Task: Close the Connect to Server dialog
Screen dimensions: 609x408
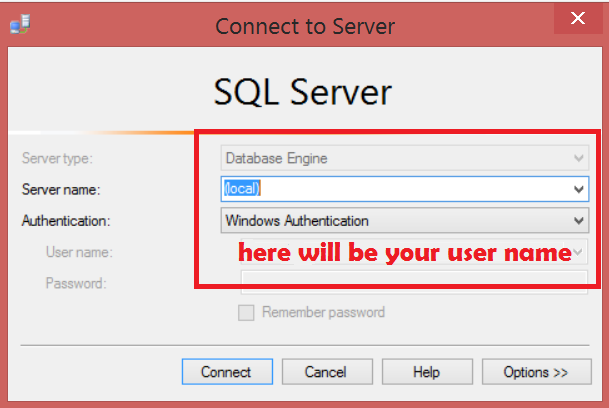Action: coord(578,18)
